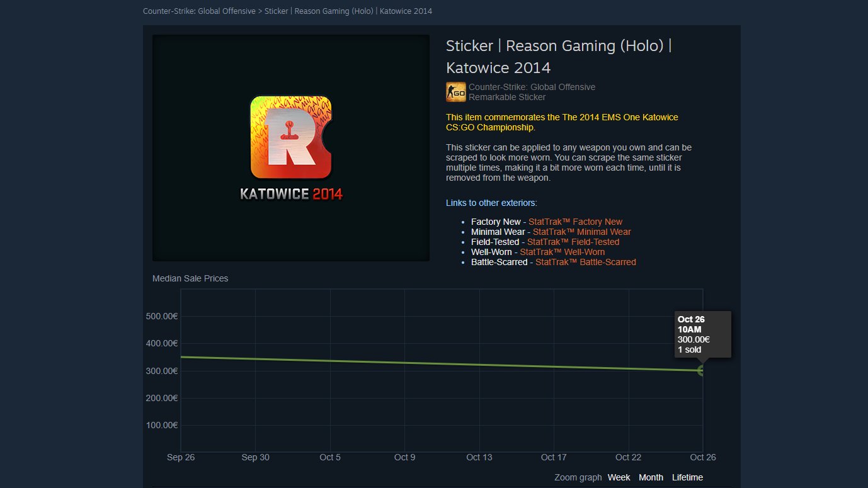The image size is (868, 488).
Task: Select the Well-Worn exterior
Action: 491,252
